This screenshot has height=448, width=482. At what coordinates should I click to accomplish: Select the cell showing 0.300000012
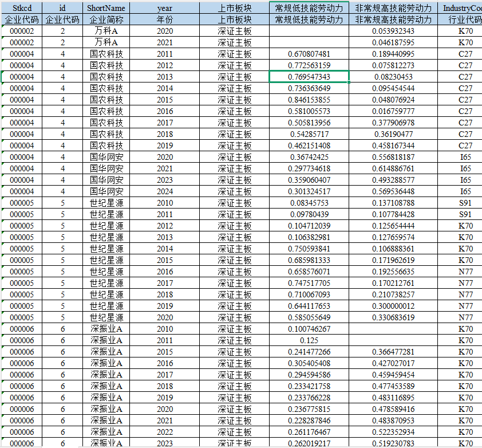tap(393, 306)
